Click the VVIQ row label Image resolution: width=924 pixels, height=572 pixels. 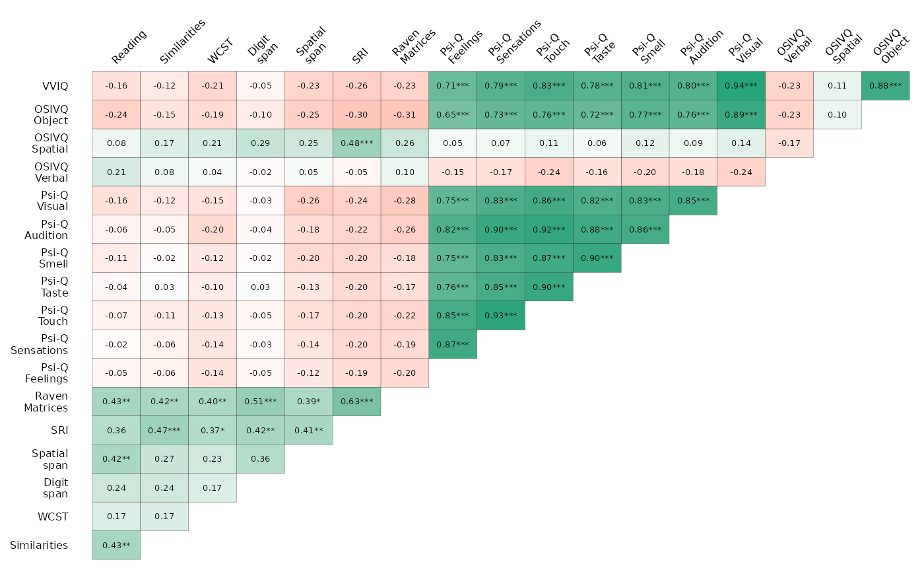point(54,86)
